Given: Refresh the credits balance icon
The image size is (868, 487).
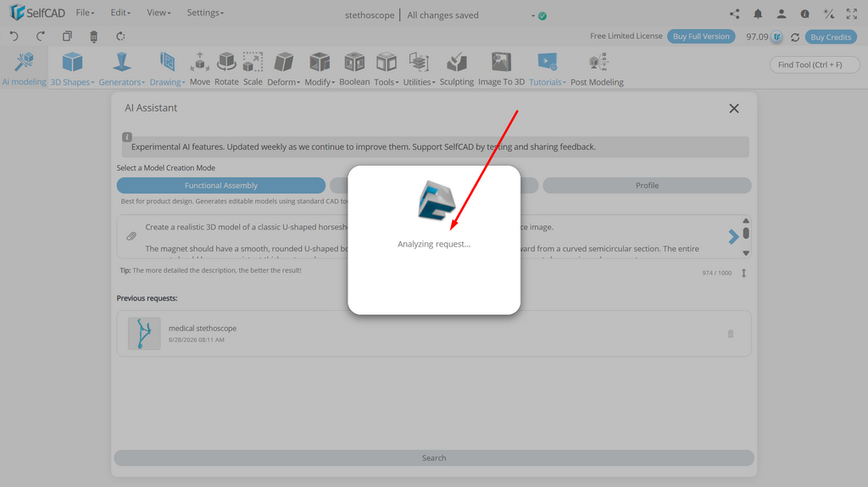Looking at the screenshot, I should coord(795,37).
